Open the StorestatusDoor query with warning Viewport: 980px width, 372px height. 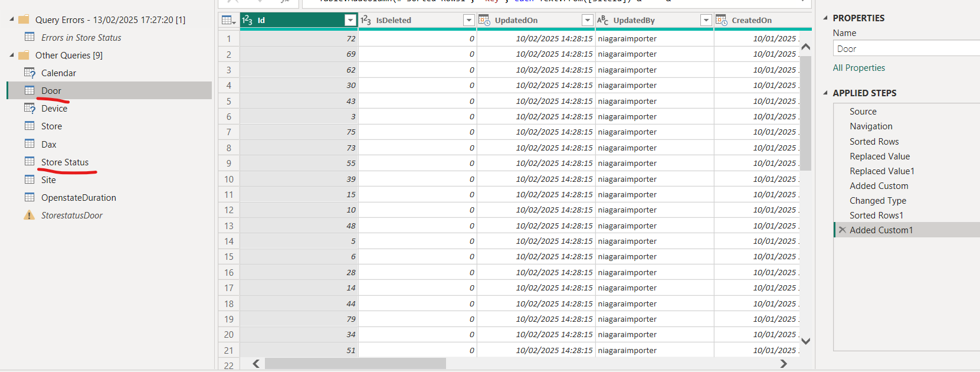[x=71, y=215]
